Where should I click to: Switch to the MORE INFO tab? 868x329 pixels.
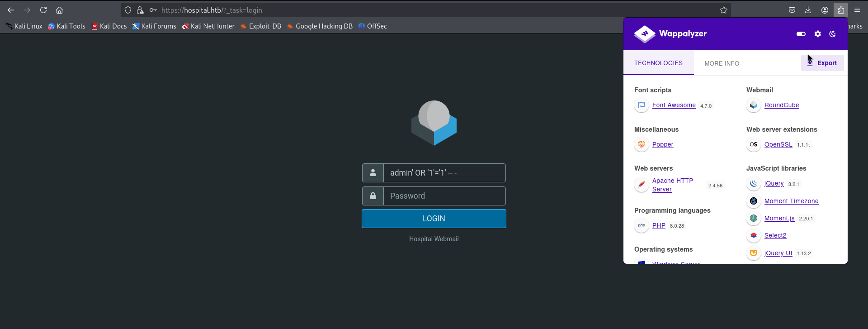click(722, 63)
